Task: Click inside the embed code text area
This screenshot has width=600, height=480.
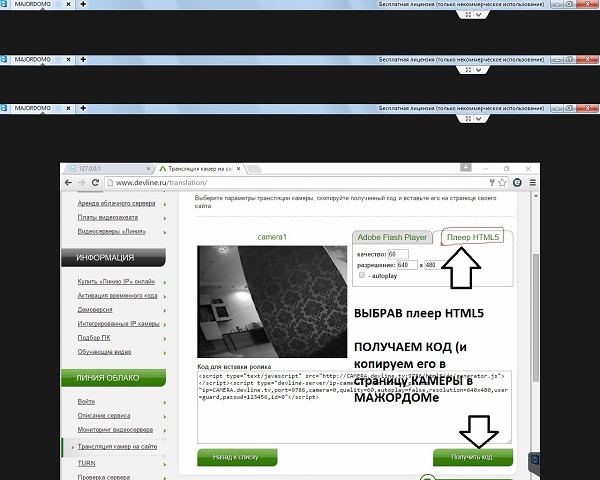Action: coord(354,407)
